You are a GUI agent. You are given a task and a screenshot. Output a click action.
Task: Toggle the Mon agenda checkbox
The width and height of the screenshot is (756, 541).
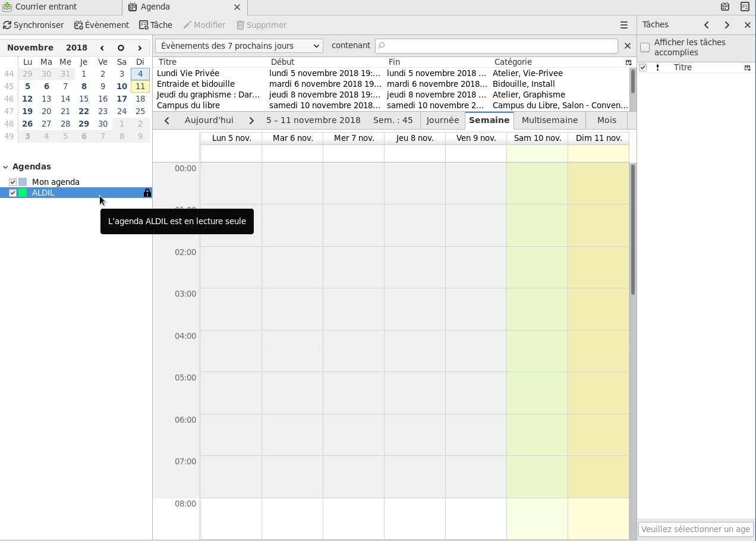[x=12, y=182]
